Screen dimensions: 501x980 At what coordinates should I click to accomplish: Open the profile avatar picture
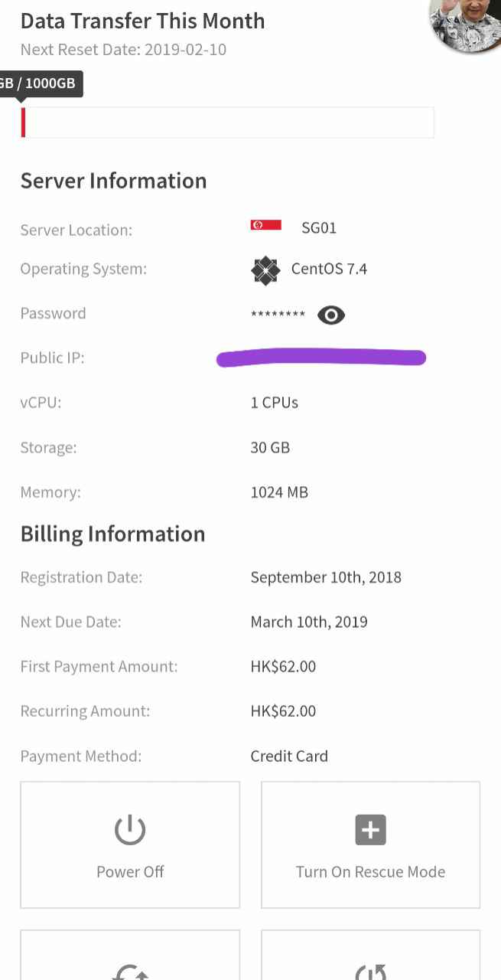point(467,23)
